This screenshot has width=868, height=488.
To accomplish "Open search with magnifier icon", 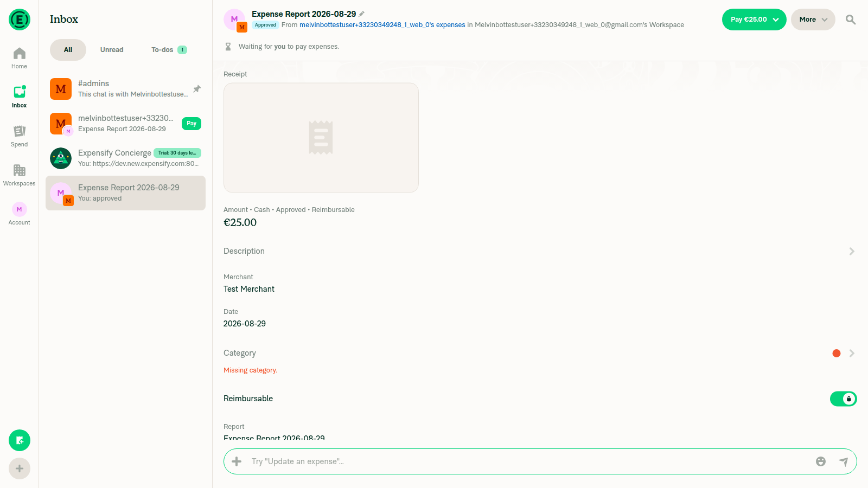I will [851, 20].
